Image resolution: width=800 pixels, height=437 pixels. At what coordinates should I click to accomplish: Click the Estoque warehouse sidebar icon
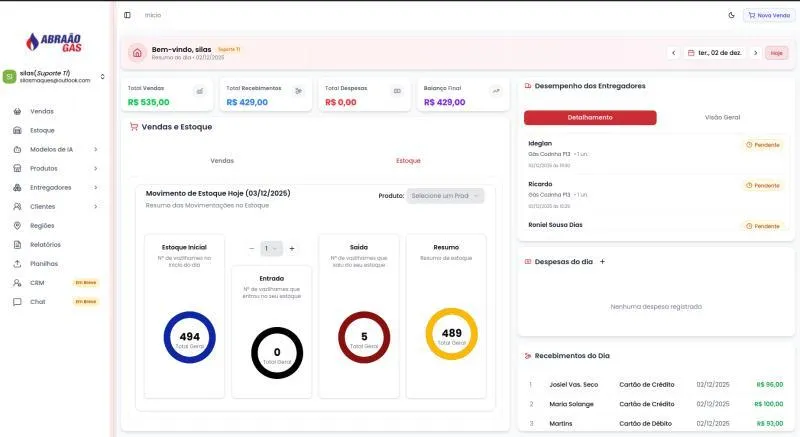tap(17, 131)
